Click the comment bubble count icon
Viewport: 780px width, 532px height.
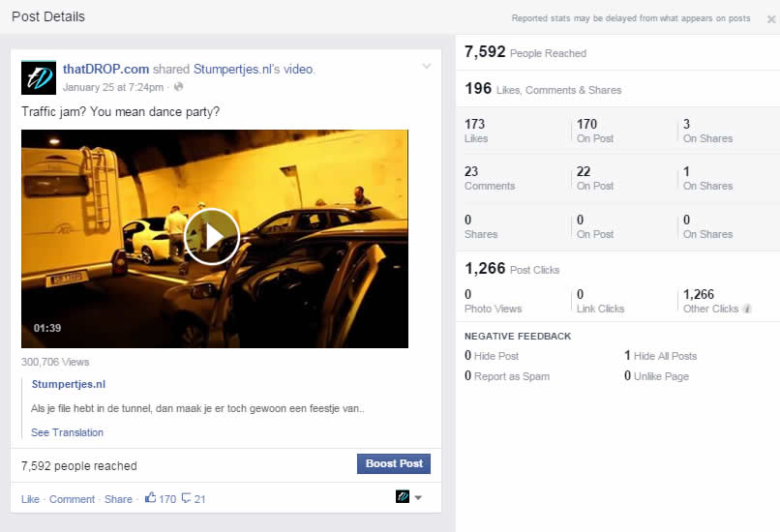coord(186,498)
